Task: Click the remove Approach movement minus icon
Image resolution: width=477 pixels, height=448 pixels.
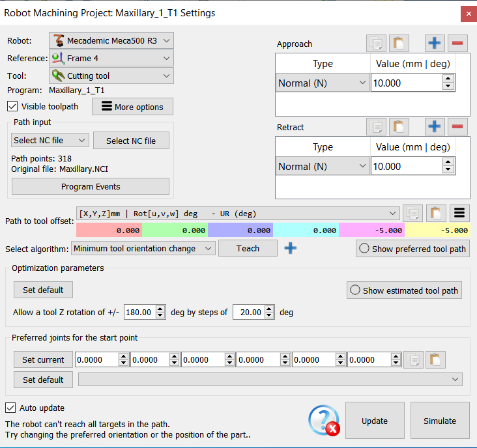Action: (x=457, y=44)
